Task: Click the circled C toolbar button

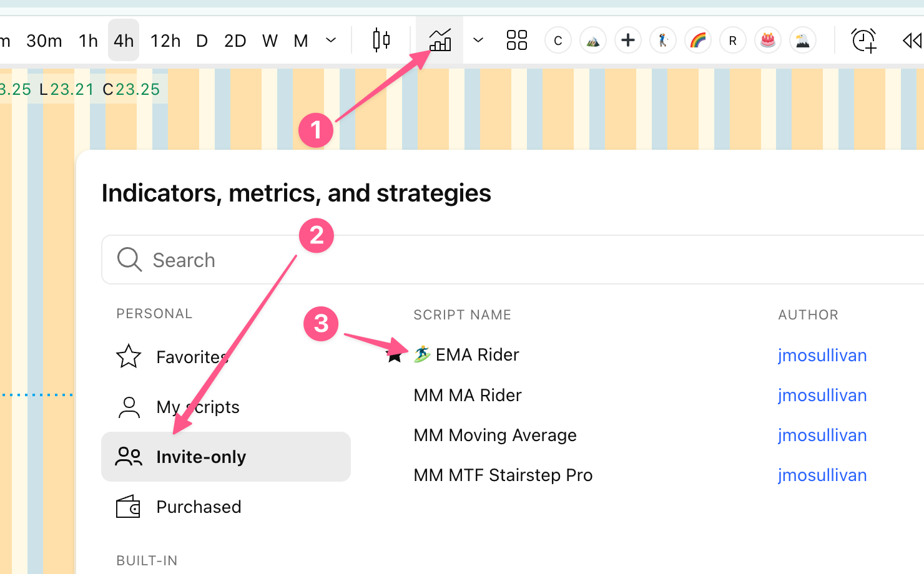Action: click(558, 41)
